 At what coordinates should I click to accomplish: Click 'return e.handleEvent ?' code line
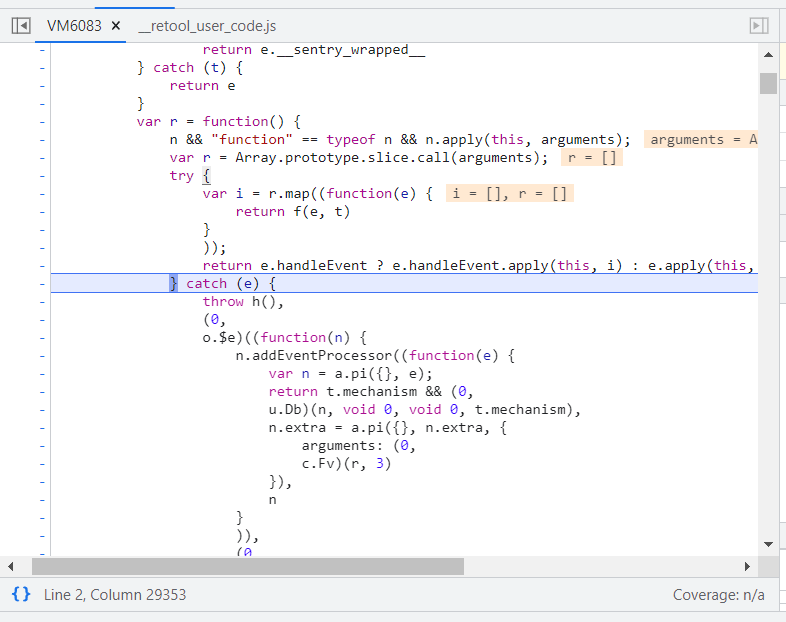click(x=478, y=266)
